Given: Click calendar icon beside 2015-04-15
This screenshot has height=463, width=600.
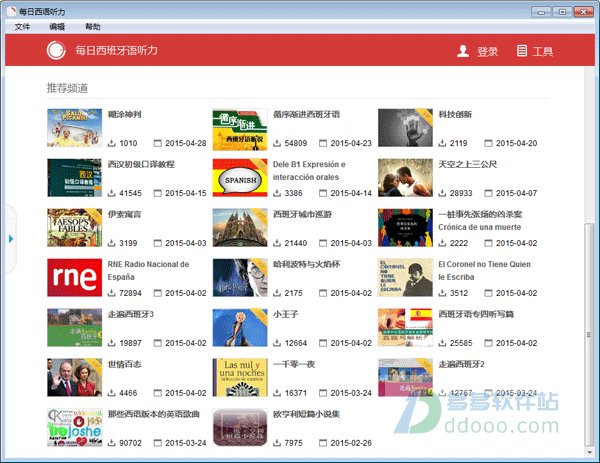Looking at the screenshot, I should tap(158, 193).
